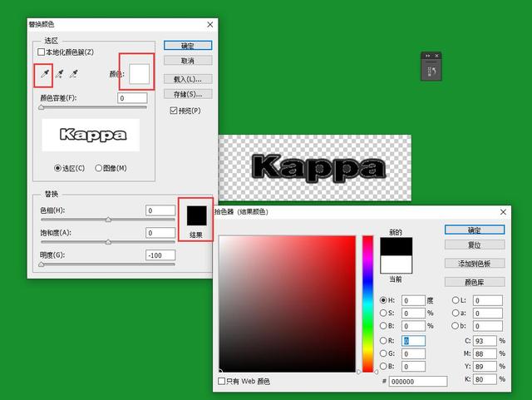Select the Add to Sample eyedropper
Image resolution: width=532 pixels, height=400 pixels.
[59, 74]
